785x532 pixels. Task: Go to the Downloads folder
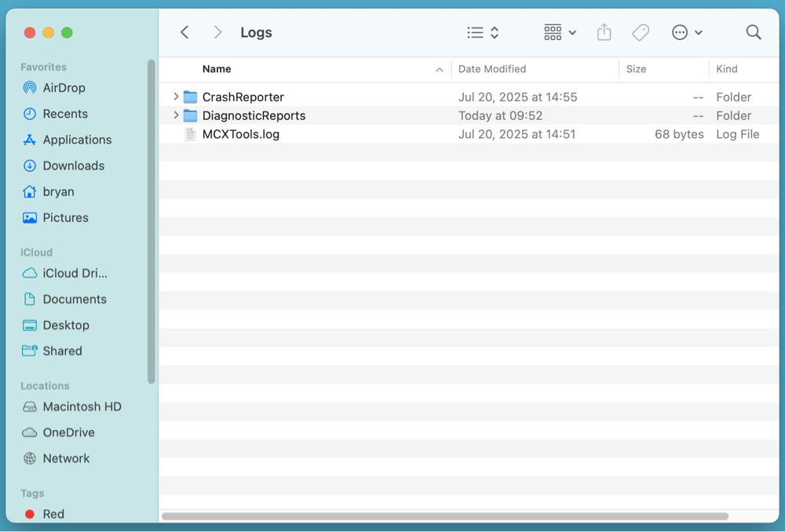[x=71, y=166]
